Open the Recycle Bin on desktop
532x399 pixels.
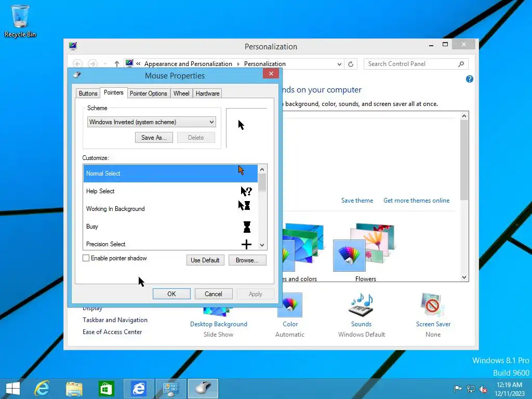coord(20,21)
